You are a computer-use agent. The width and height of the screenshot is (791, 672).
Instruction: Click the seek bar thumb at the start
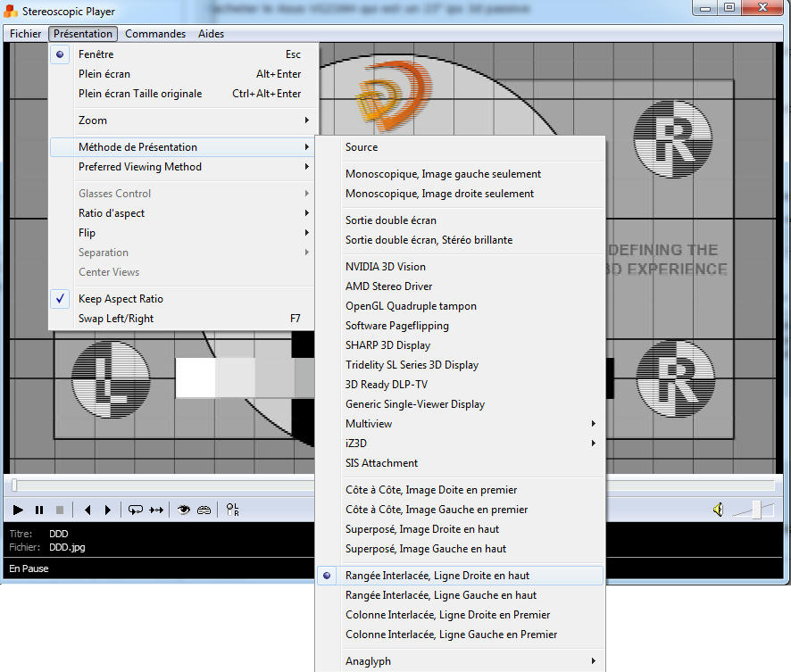[x=14, y=485]
